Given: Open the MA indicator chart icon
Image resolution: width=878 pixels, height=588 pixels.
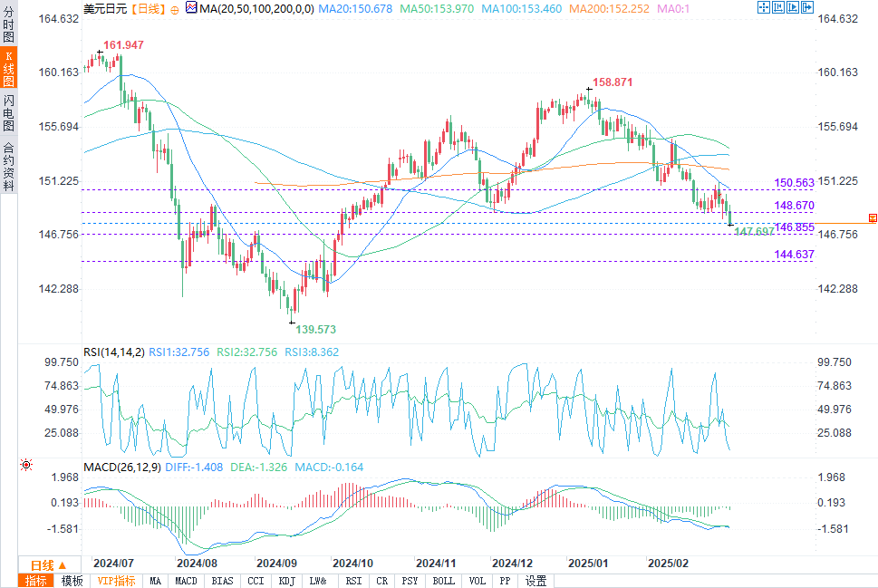Looking at the screenshot, I should [x=191, y=8].
